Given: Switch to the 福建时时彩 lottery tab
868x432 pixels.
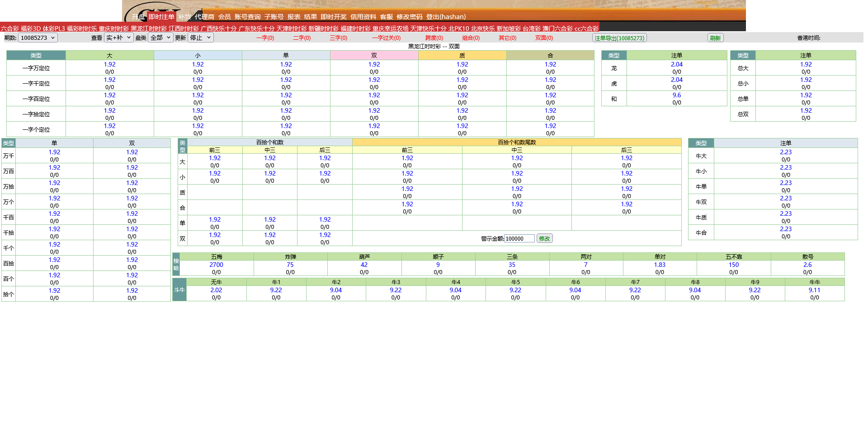Looking at the screenshot, I should (x=356, y=28).
